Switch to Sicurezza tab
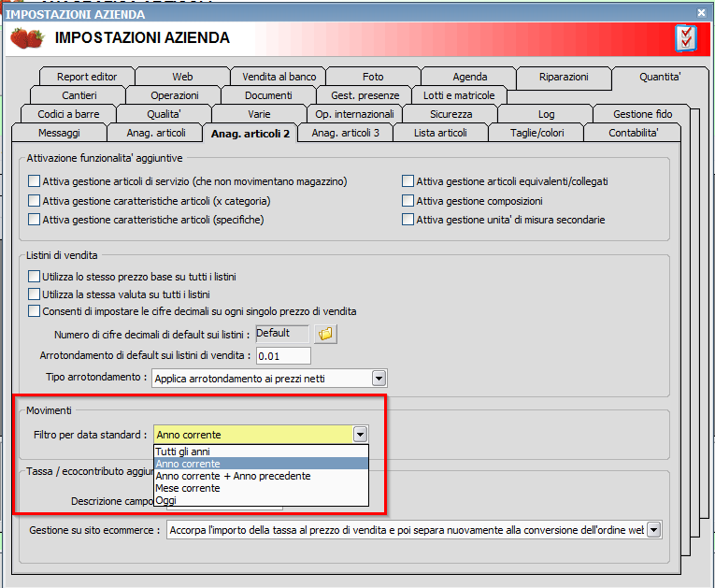The width and height of the screenshot is (715, 588). coord(450,114)
